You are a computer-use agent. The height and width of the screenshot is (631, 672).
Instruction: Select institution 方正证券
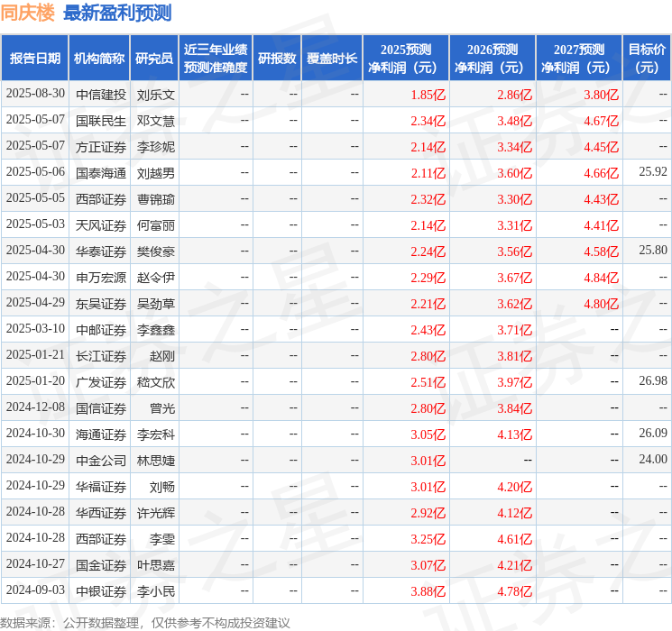[x=101, y=147]
